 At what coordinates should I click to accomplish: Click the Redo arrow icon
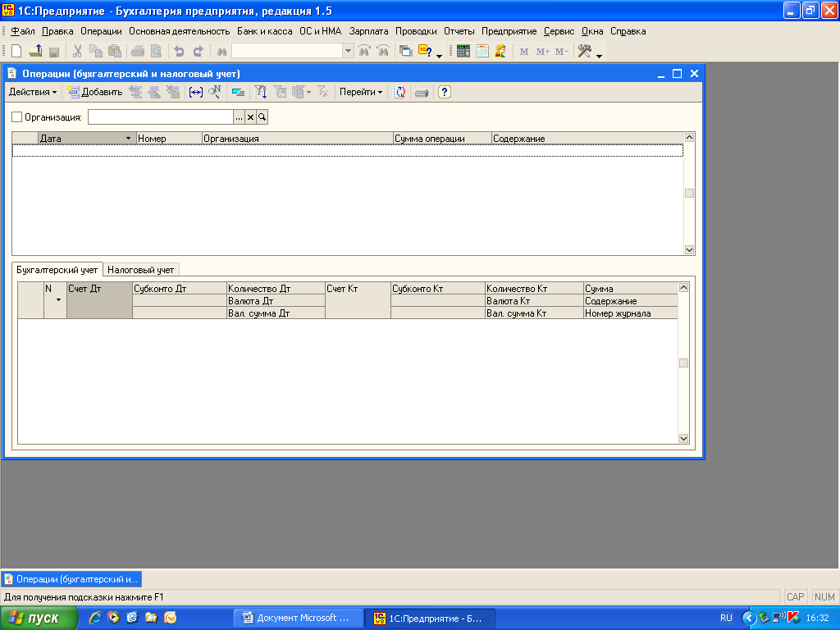point(199,52)
